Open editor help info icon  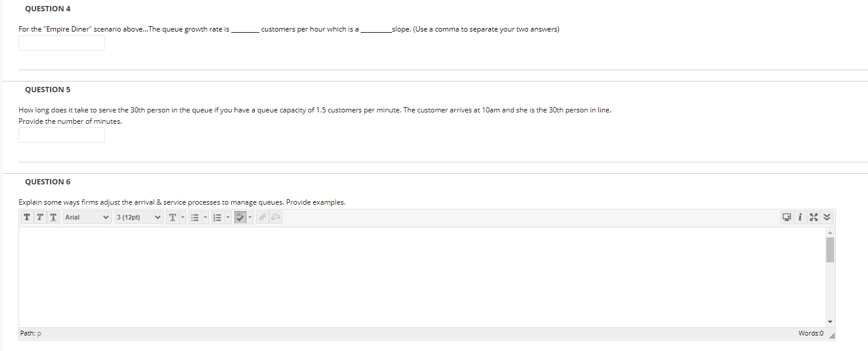801,217
